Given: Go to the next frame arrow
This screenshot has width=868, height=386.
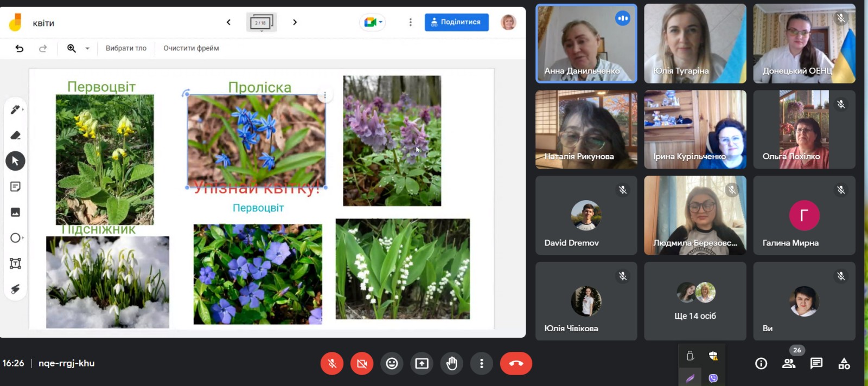Looking at the screenshot, I should click(295, 22).
